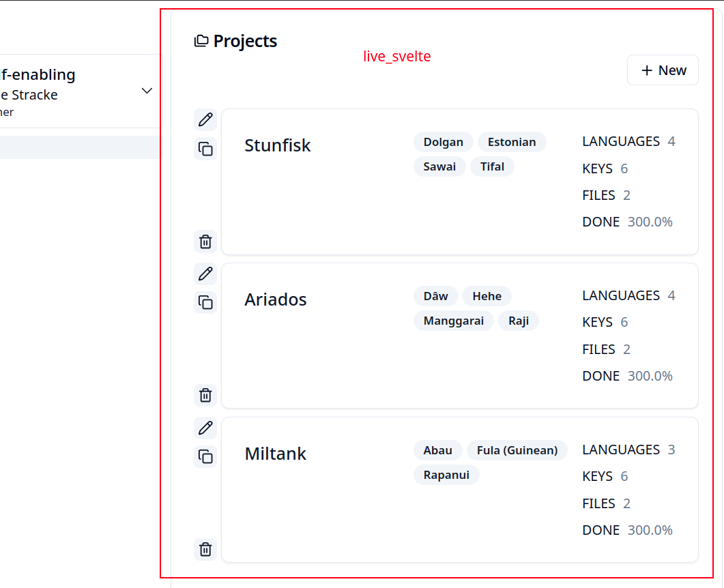Delete the Ariados project
This screenshot has height=588, width=724.
tap(205, 396)
